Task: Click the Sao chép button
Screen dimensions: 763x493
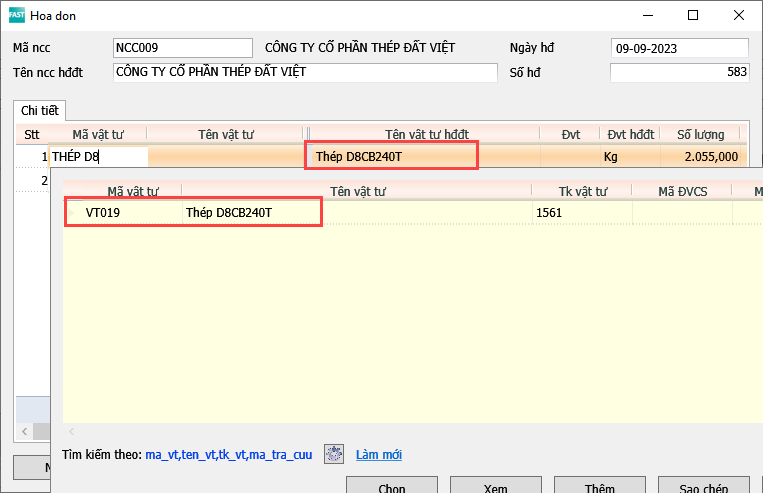Action: [x=704, y=487]
